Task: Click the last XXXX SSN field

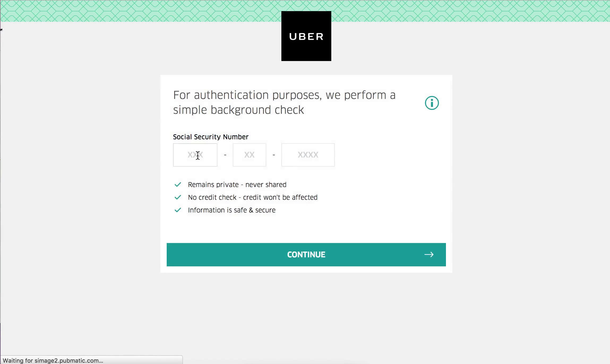Action: [308, 155]
